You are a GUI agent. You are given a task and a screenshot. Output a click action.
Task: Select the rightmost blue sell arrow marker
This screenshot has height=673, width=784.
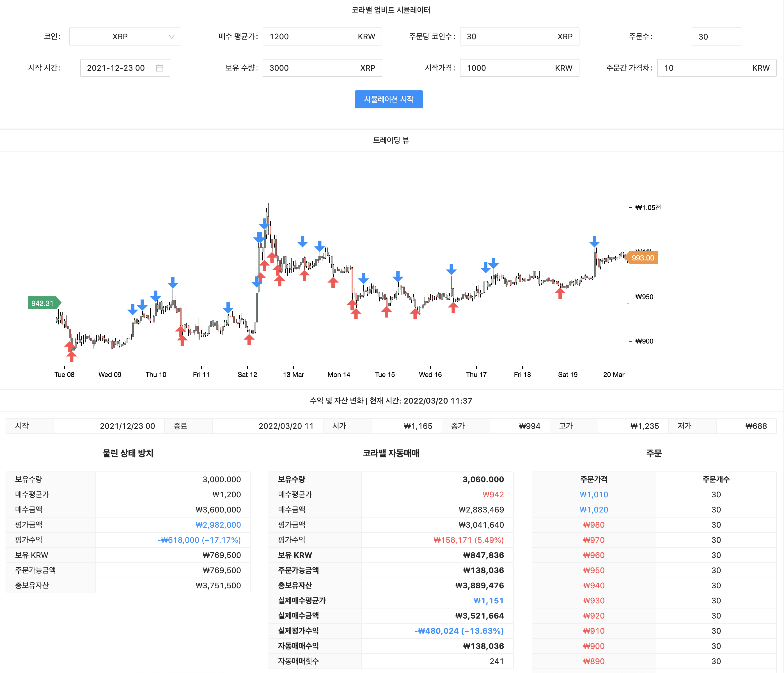pos(594,241)
